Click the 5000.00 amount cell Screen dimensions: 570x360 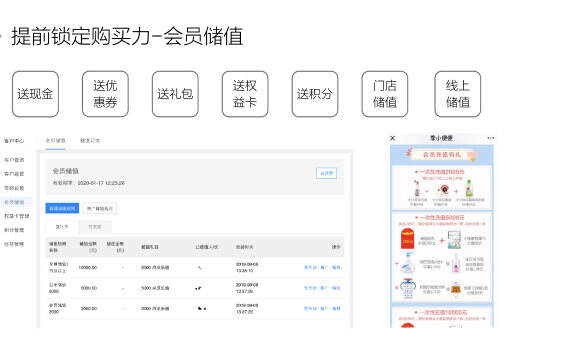click(89, 288)
